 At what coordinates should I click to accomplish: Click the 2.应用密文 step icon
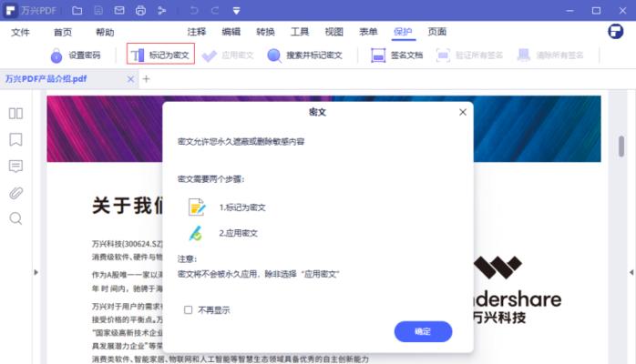[x=196, y=233]
